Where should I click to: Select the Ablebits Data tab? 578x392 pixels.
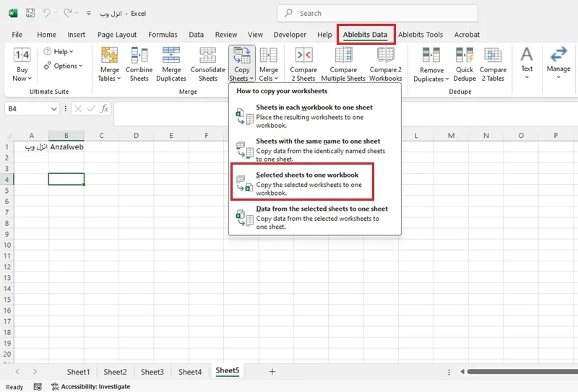365,35
